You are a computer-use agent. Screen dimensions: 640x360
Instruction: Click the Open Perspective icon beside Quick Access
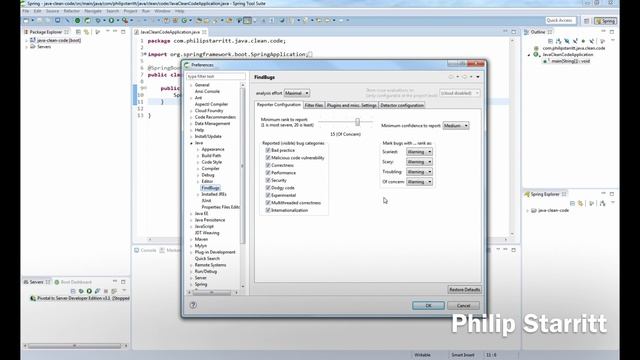tap(586, 20)
